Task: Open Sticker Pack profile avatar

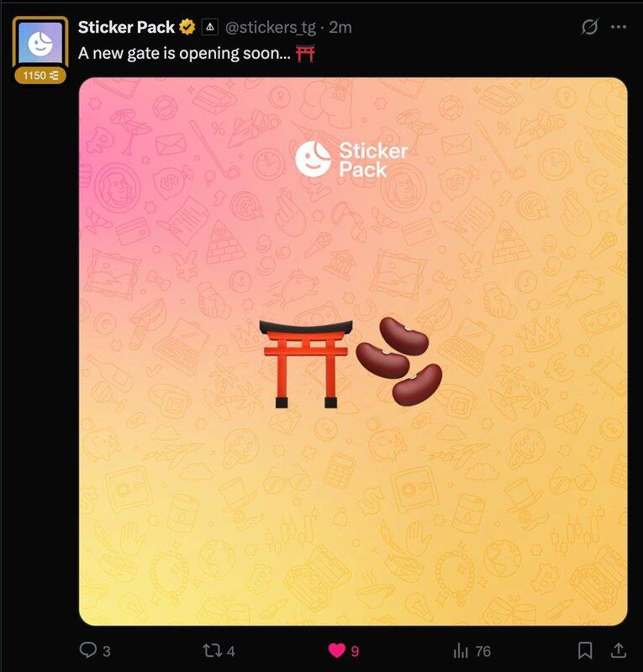Action: pyautogui.click(x=40, y=43)
